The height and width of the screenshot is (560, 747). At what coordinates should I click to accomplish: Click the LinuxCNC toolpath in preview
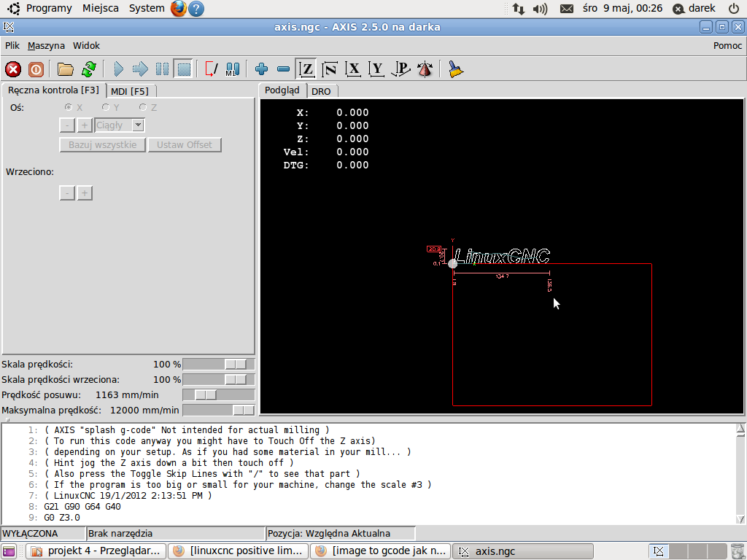(502, 257)
